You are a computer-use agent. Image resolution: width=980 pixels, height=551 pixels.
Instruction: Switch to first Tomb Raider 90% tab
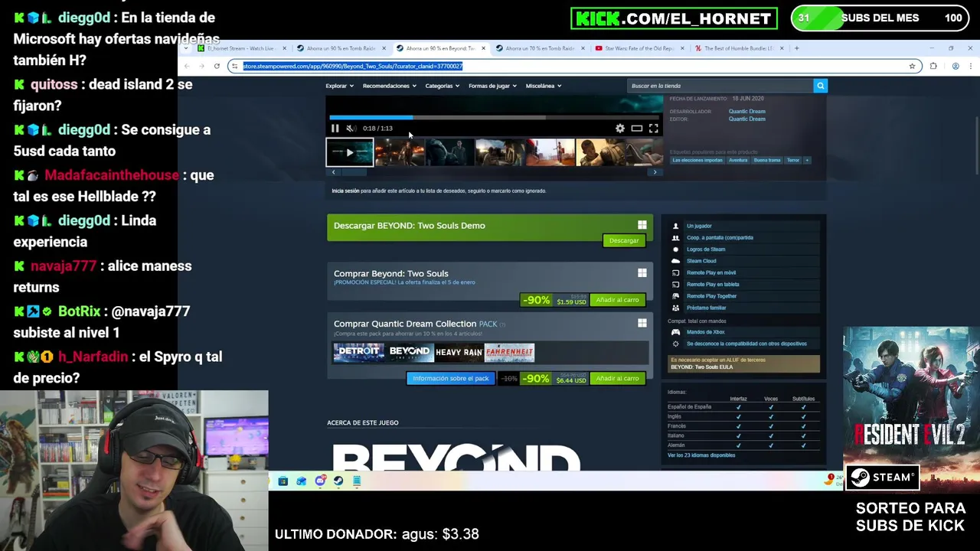[x=341, y=48]
